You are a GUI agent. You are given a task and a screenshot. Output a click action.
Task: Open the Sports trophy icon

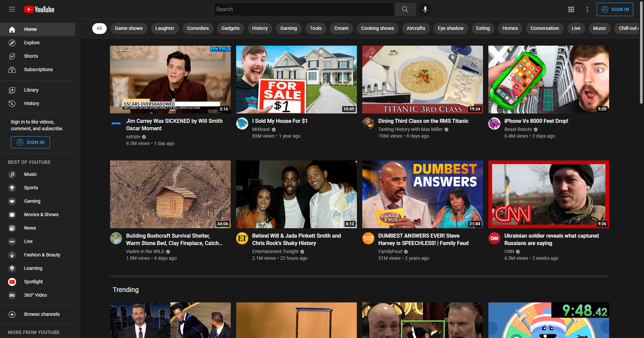[12, 188]
